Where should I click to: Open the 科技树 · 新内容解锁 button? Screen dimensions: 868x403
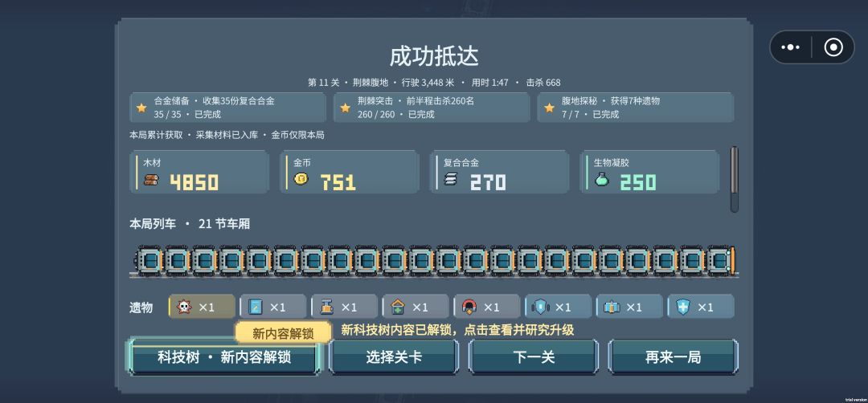[x=224, y=357]
